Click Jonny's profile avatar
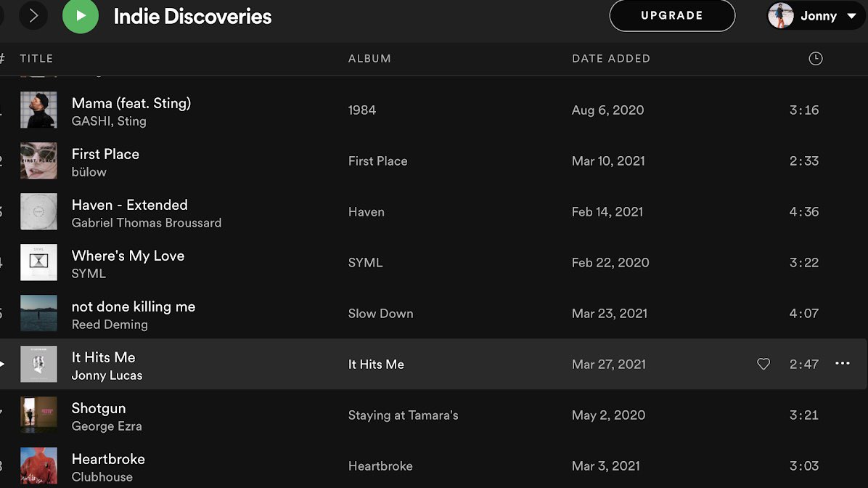Image resolution: width=868 pixels, height=488 pixels. (x=780, y=15)
